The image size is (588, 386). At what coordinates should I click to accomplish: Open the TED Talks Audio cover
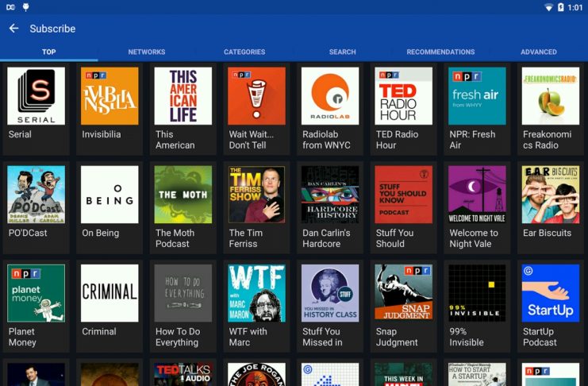point(183,374)
